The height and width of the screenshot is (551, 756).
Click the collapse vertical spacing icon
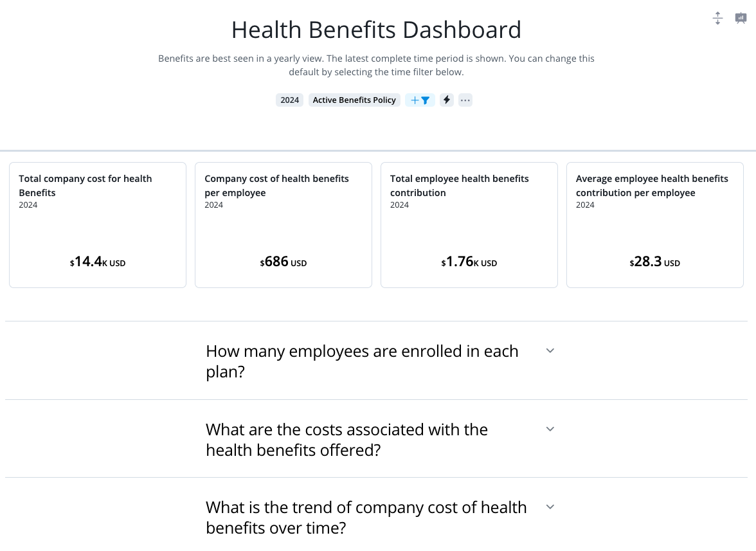pyautogui.click(x=717, y=18)
